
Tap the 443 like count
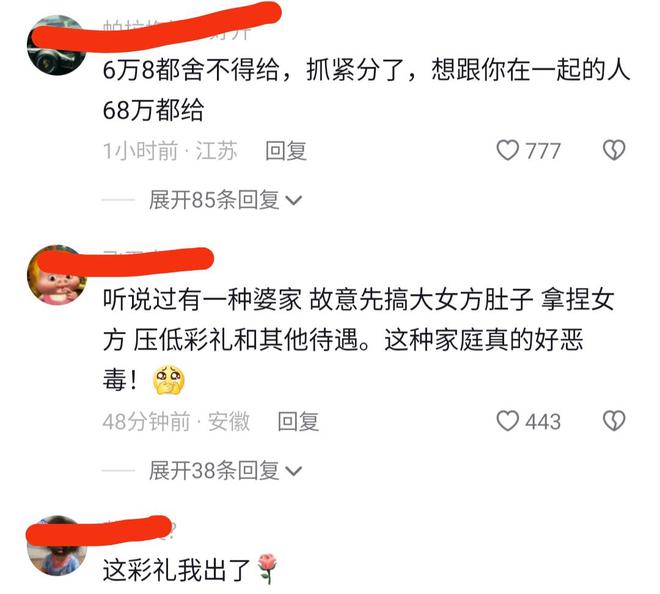pyautogui.click(x=543, y=422)
